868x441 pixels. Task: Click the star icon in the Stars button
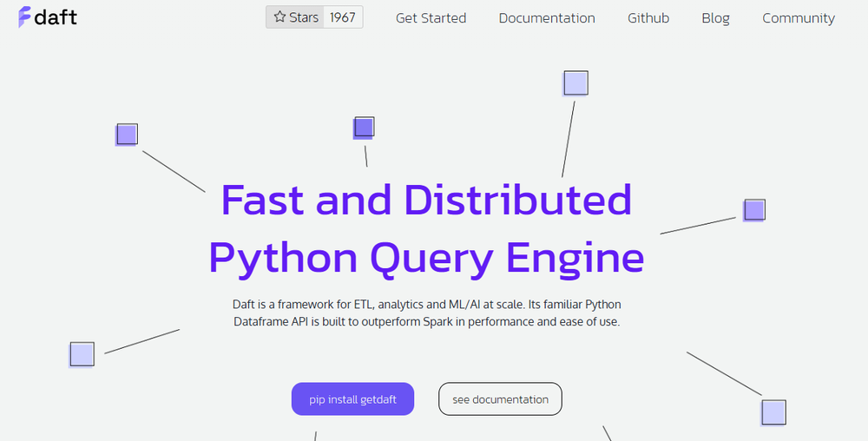pyautogui.click(x=279, y=17)
